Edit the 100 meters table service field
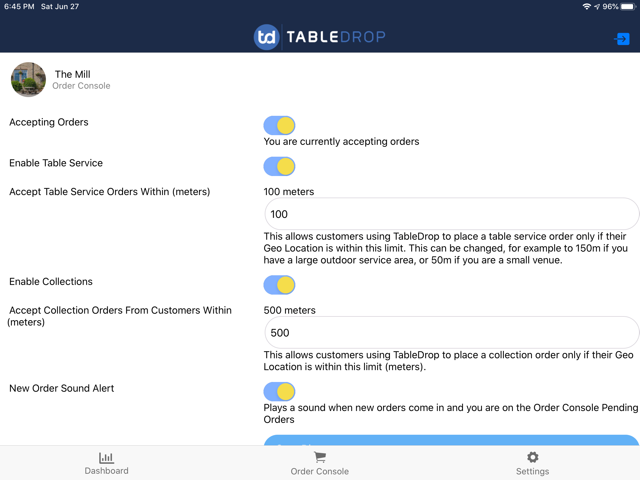640x480 pixels. [451, 214]
